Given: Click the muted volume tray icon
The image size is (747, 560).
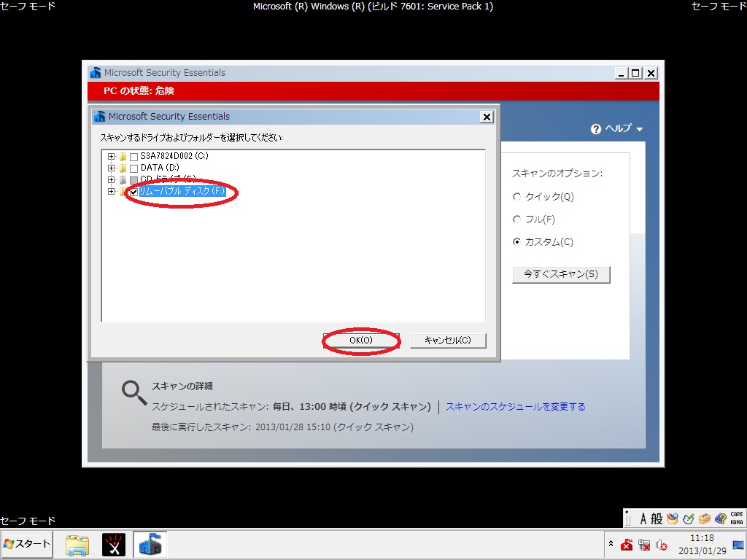Looking at the screenshot, I should (x=661, y=545).
